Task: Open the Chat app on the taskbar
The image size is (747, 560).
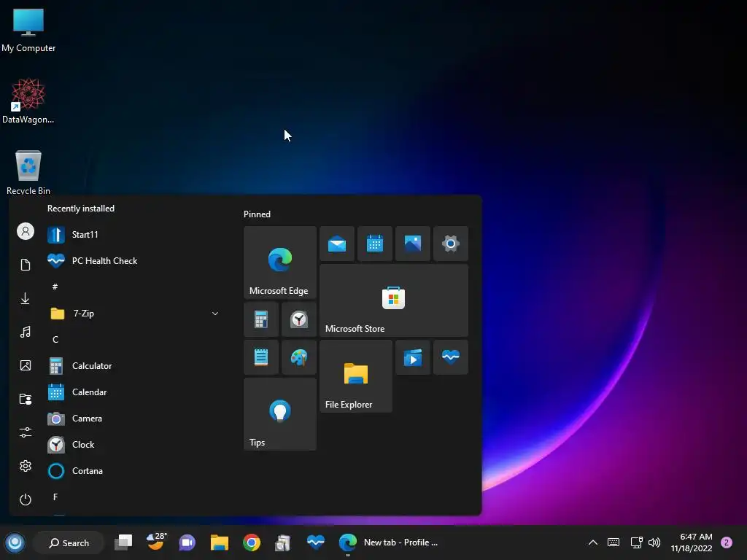Action: [x=187, y=542]
